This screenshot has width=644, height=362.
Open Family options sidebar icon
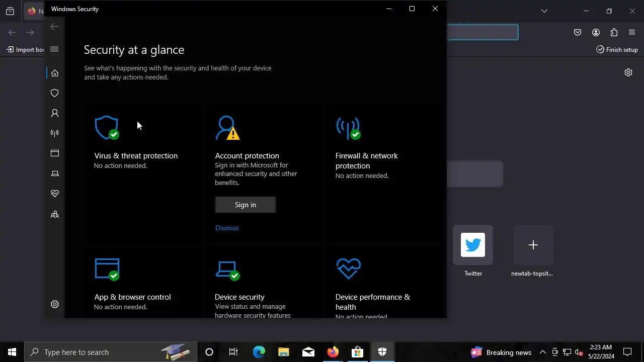click(55, 215)
